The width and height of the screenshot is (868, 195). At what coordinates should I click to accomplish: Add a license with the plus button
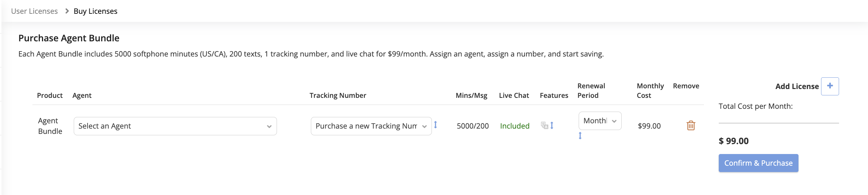pos(830,86)
